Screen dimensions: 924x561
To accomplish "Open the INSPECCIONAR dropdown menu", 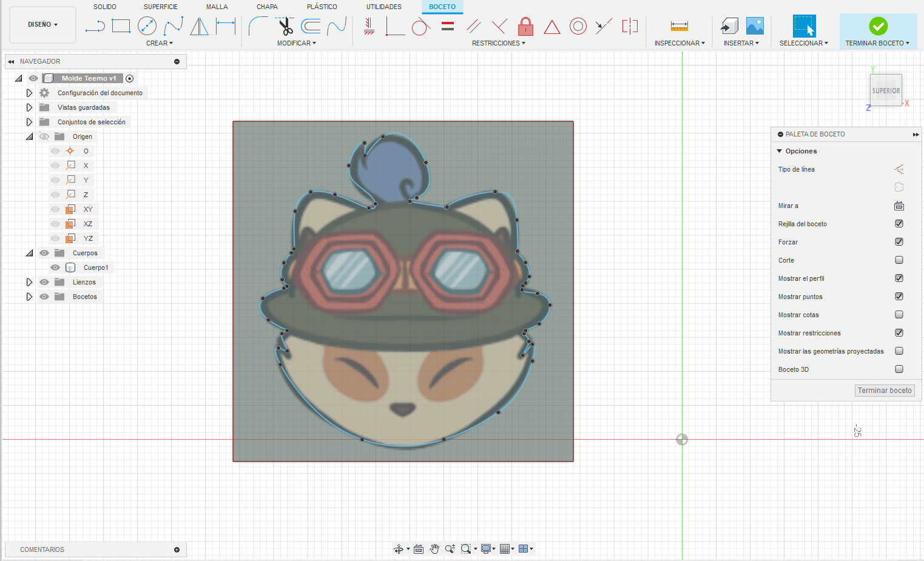I will (x=680, y=43).
